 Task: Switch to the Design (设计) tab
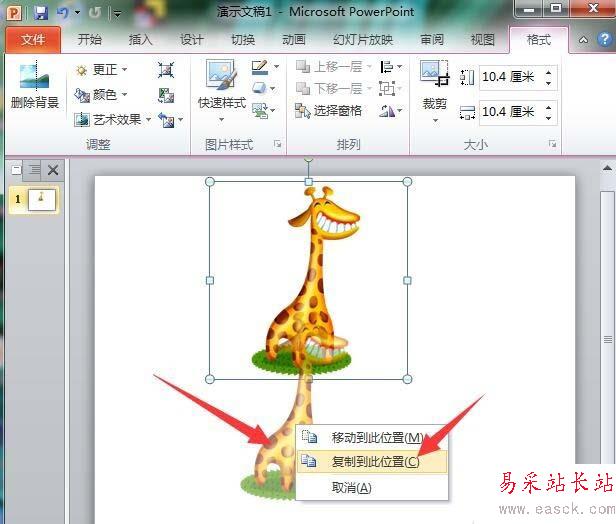pos(192,40)
